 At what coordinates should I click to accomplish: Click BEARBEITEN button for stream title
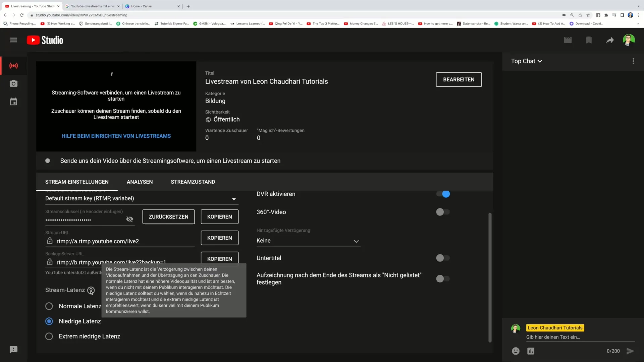coord(459,79)
